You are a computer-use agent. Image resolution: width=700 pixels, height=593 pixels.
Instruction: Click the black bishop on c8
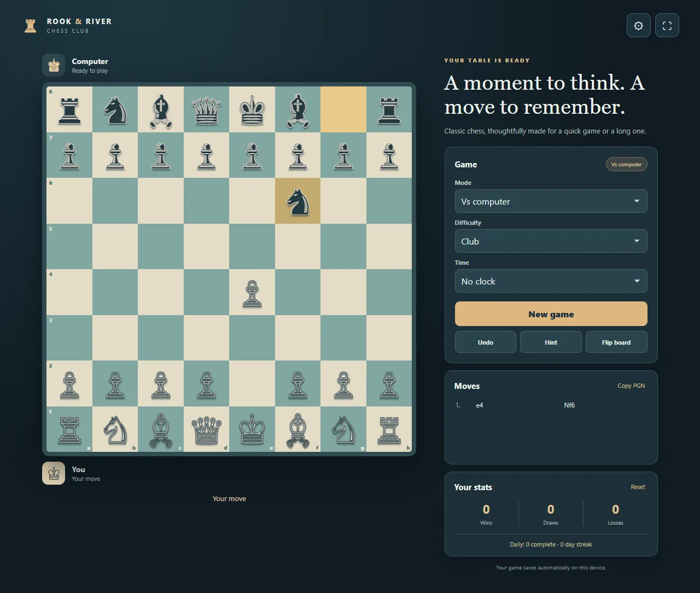tap(161, 109)
